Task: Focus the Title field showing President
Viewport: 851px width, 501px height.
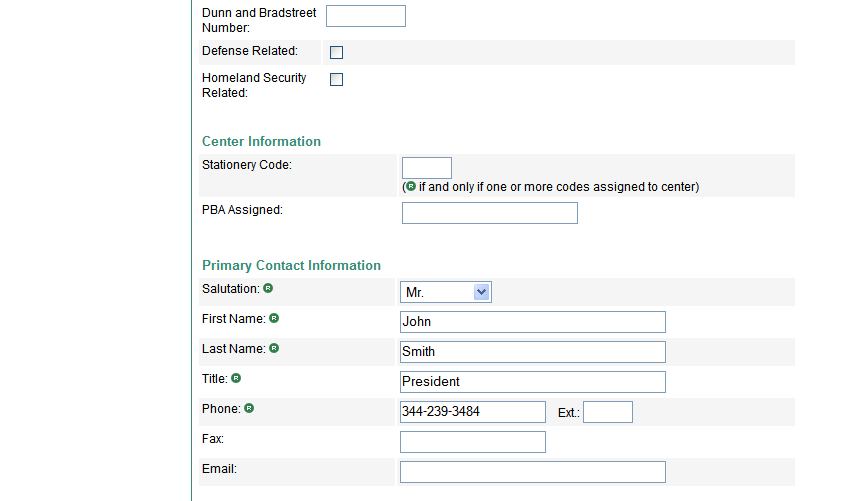Action: [533, 382]
